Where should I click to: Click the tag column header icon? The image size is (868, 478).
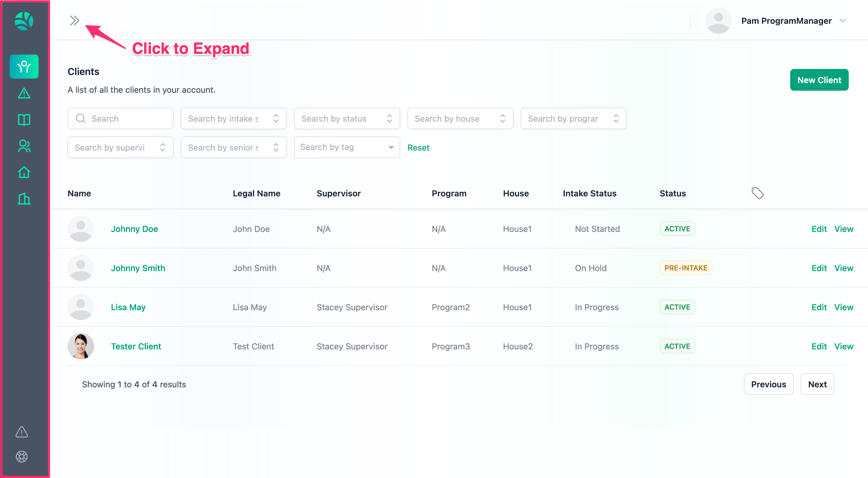[x=757, y=193]
